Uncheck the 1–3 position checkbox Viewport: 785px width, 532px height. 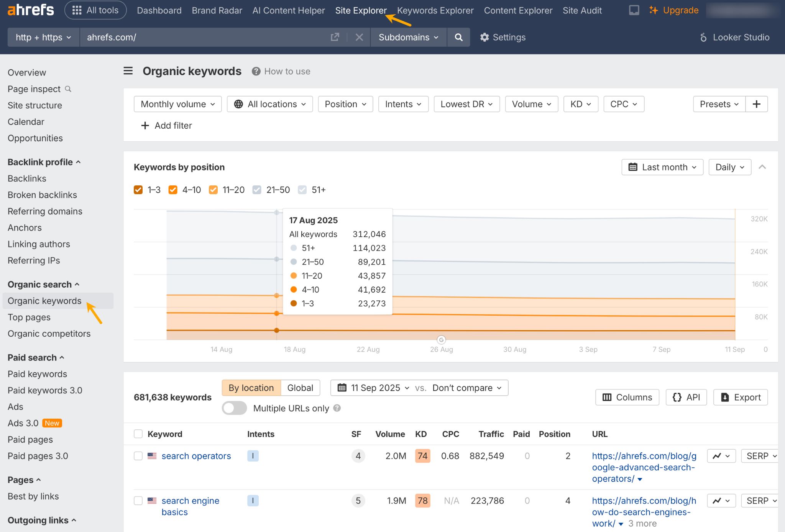[x=138, y=190]
